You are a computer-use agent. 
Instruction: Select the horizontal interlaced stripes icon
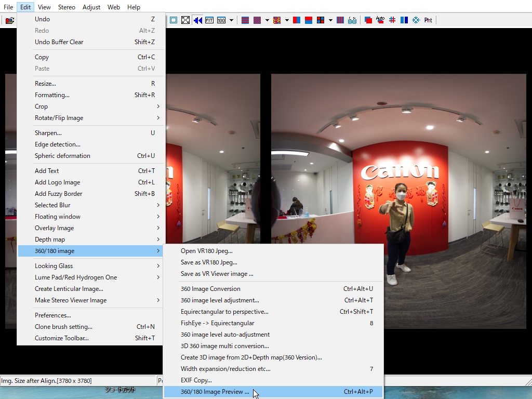point(245,20)
